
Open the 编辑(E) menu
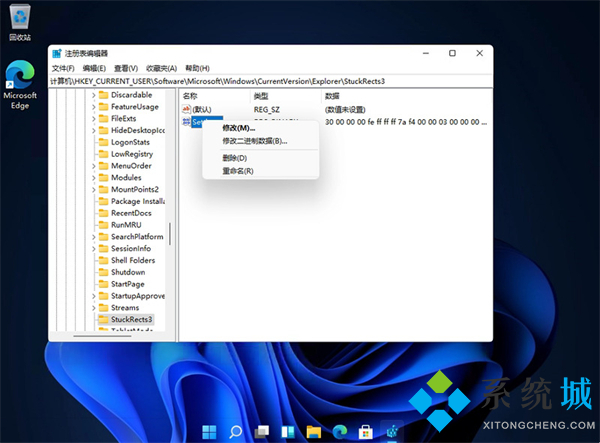click(94, 68)
